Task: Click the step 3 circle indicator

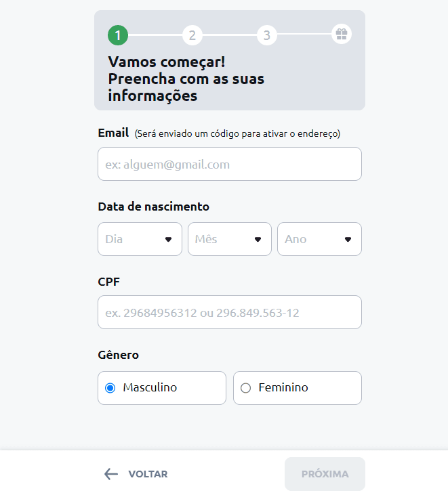Action: pos(267,35)
